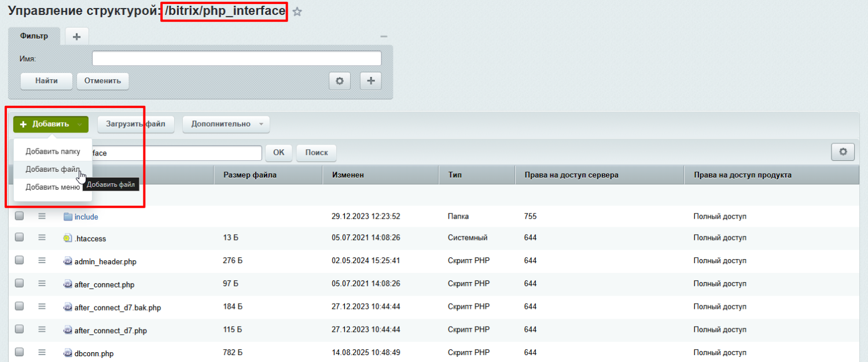Open table settings gear at right
This screenshot has height=362, width=868.
(843, 152)
